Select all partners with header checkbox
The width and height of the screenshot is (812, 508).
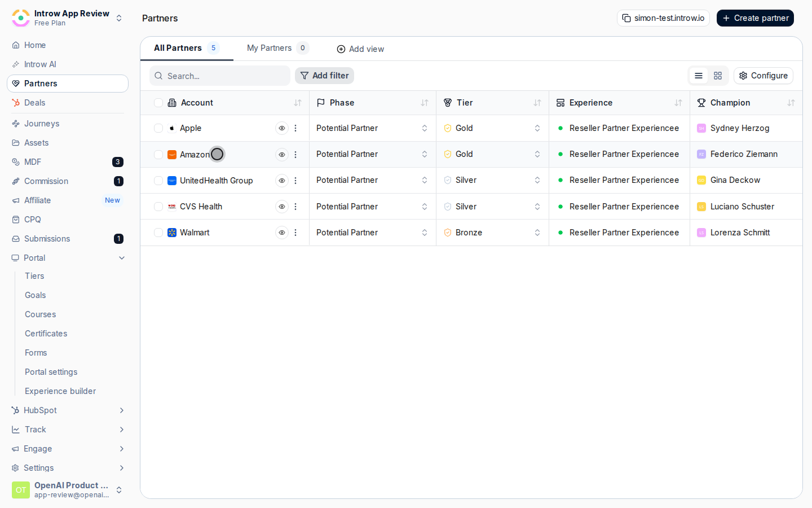tap(158, 103)
